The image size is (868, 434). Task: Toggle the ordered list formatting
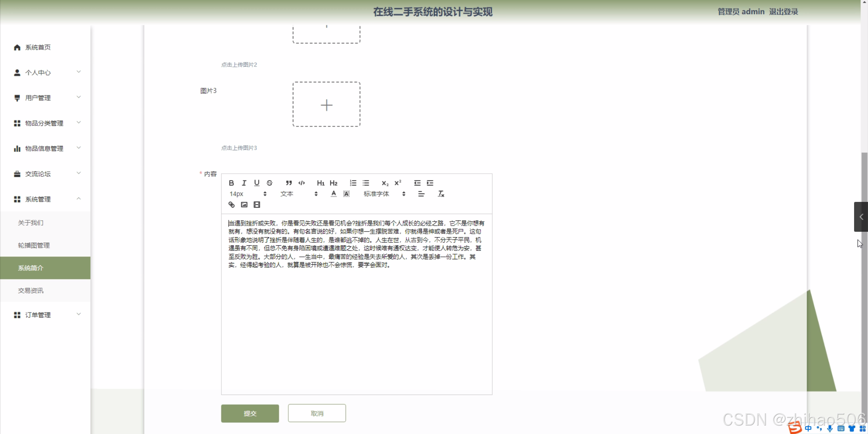pos(353,183)
